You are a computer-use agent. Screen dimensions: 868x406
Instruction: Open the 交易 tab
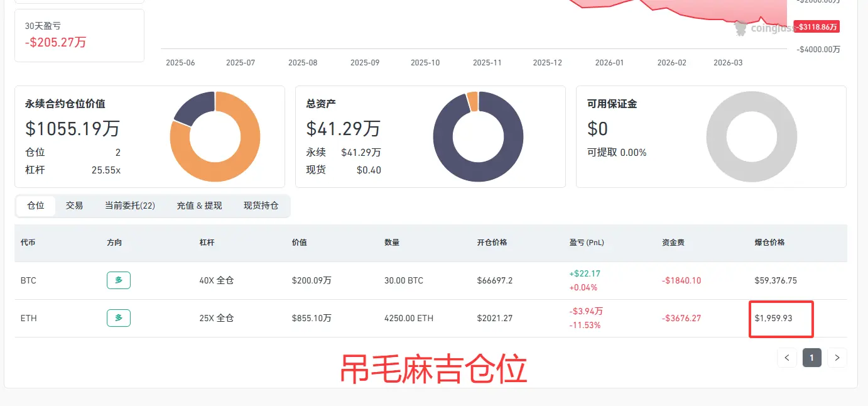pos(75,206)
